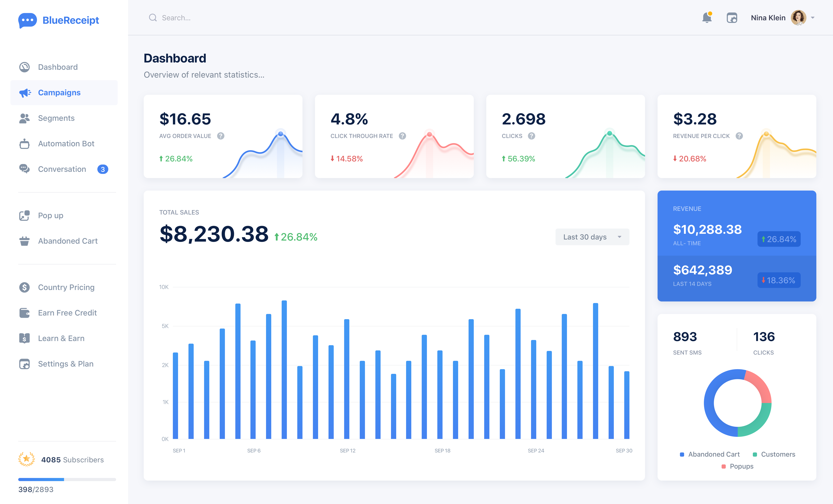Viewport: 833px width, 504px height.
Task: Click help icon beside top Clicks stat
Action: point(531,136)
